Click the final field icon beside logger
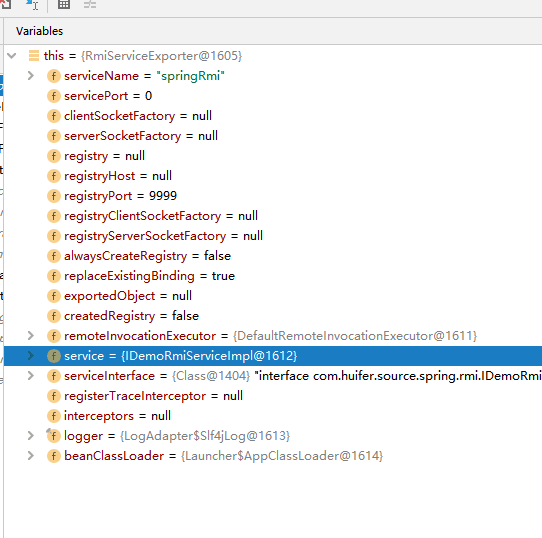Viewport: 542px width, 538px height. [x=53, y=436]
